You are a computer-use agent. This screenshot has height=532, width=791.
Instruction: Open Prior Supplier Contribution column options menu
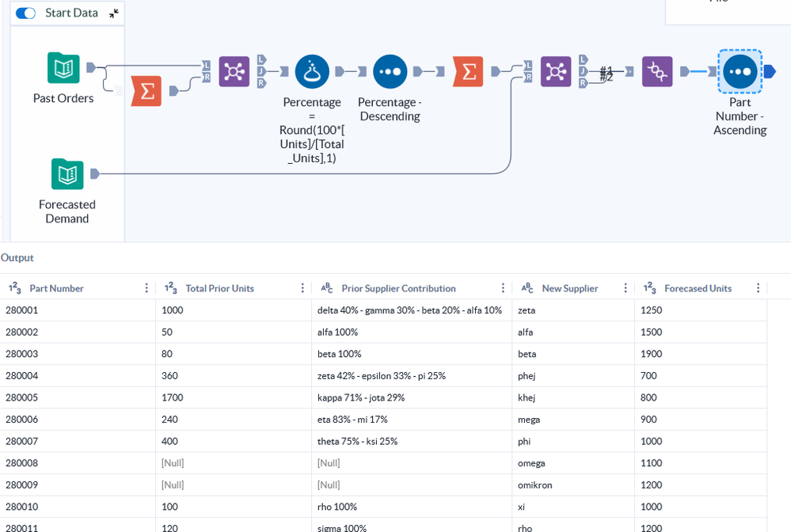(503, 288)
